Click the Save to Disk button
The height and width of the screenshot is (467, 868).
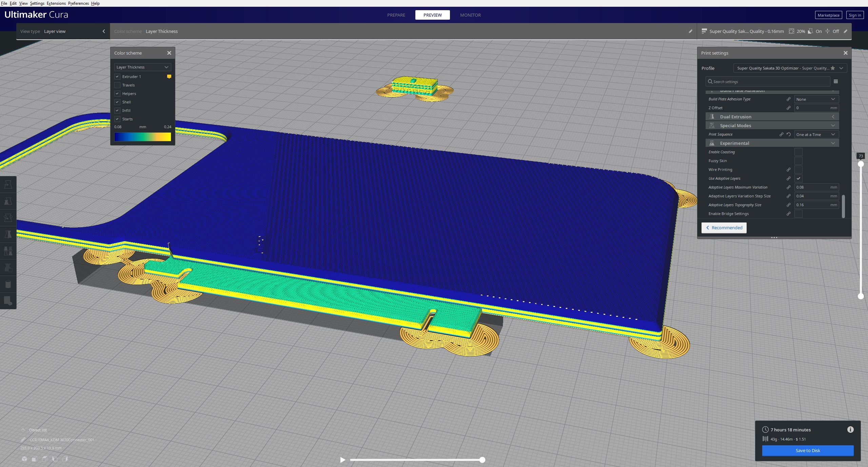click(808, 450)
